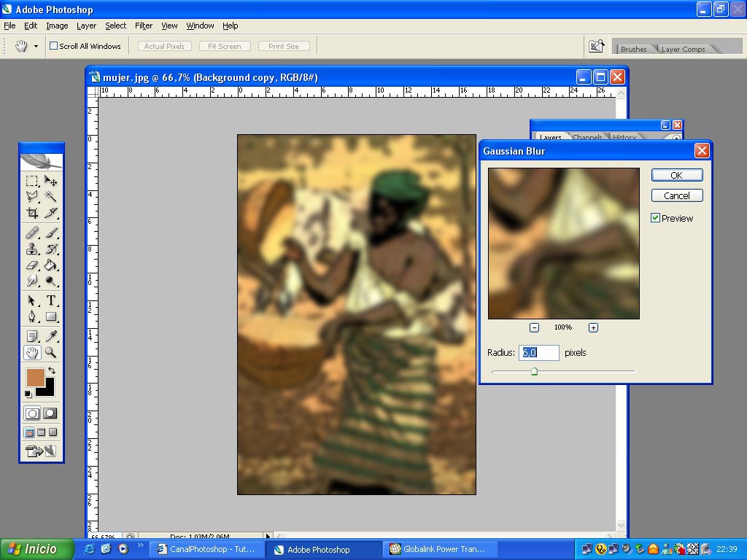Choose the Path Selection tool
747x560 pixels.
pyautogui.click(x=32, y=301)
